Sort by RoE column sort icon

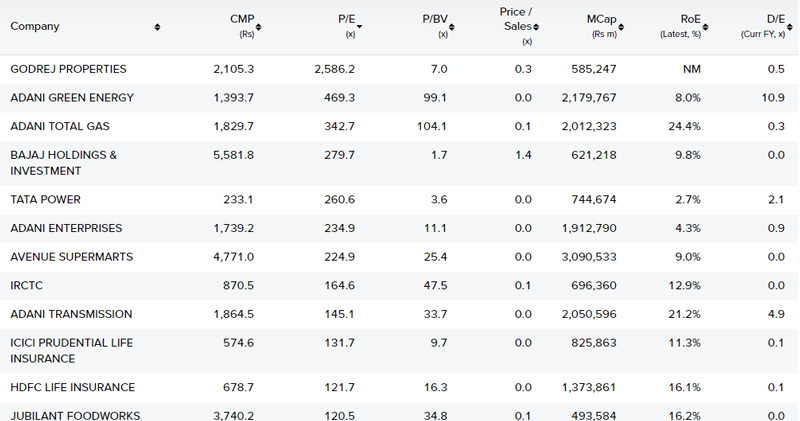coord(705,27)
